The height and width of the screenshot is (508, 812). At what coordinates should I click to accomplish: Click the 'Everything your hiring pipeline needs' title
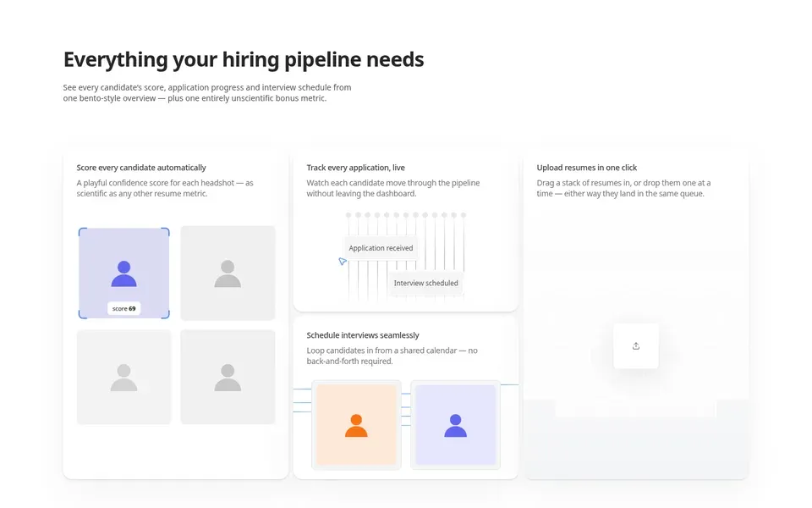244,59
